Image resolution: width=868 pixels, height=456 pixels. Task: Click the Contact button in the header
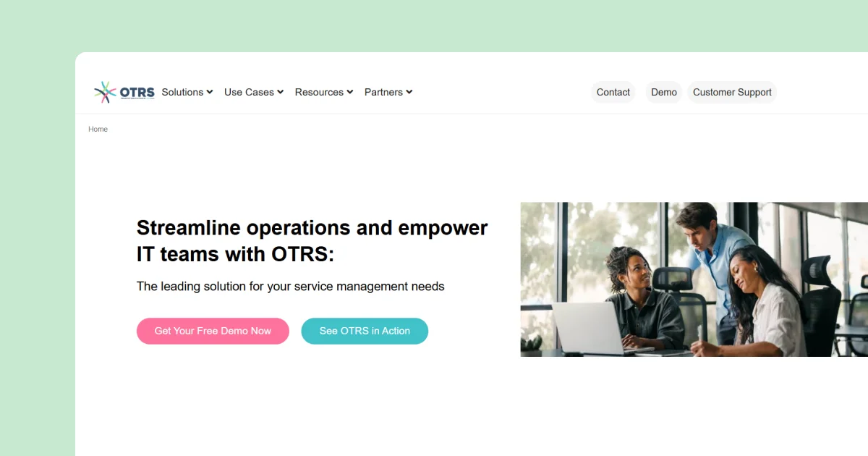click(x=613, y=92)
